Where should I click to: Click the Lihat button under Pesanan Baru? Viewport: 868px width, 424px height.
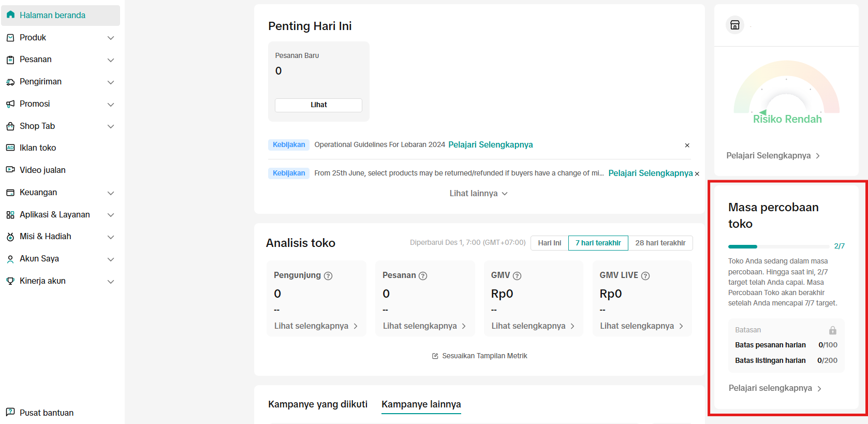(318, 105)
